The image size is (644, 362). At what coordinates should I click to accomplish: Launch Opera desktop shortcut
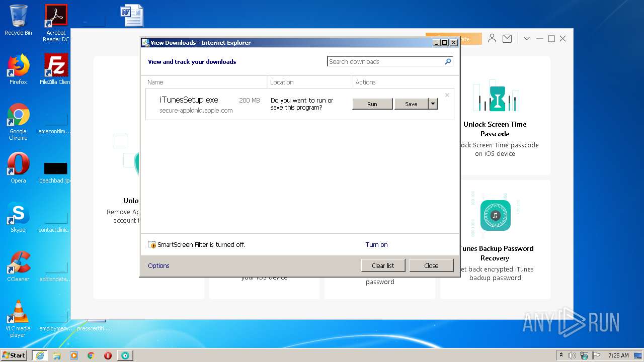(18, 168)
